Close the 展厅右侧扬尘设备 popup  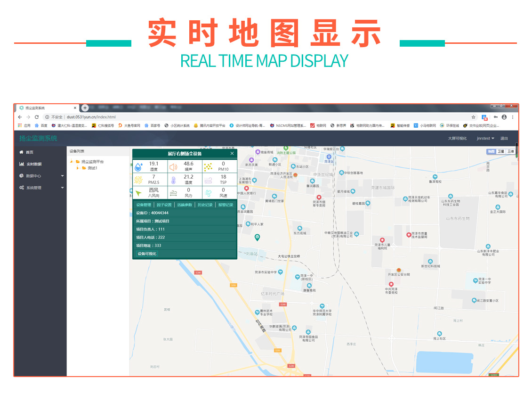tap(232, 154)
